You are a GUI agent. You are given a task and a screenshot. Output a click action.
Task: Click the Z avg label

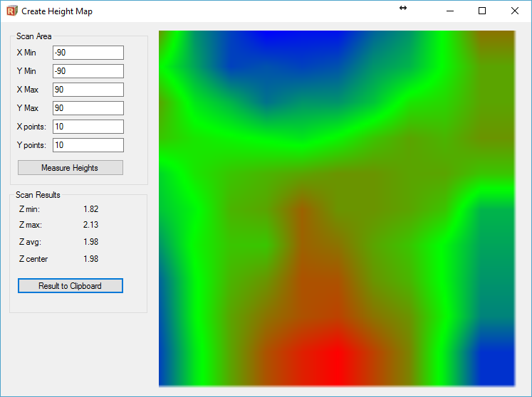pyautogui.click(x=30, y=242)
